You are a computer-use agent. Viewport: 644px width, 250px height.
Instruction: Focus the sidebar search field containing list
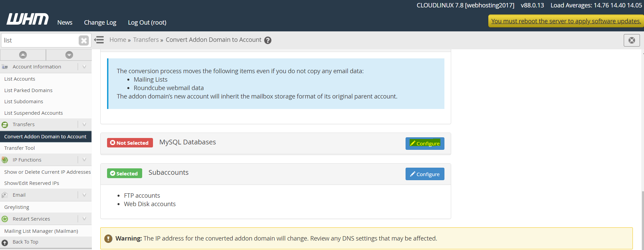(x=40, y=40)
